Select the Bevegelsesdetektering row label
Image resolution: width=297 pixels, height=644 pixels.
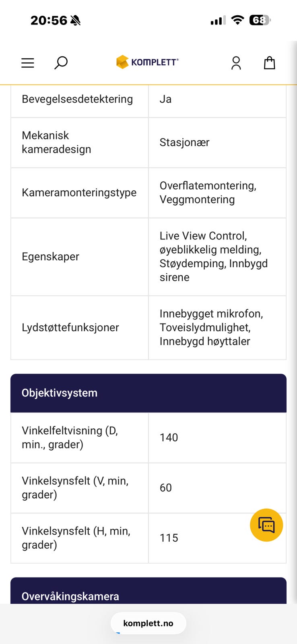tap(77, 99)
